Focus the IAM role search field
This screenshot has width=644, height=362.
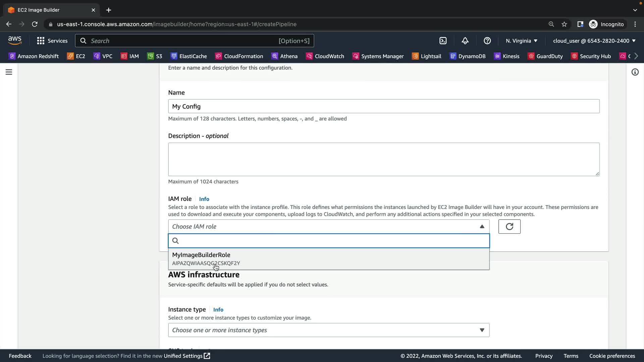pyautogui.click(x=332, y=241)
